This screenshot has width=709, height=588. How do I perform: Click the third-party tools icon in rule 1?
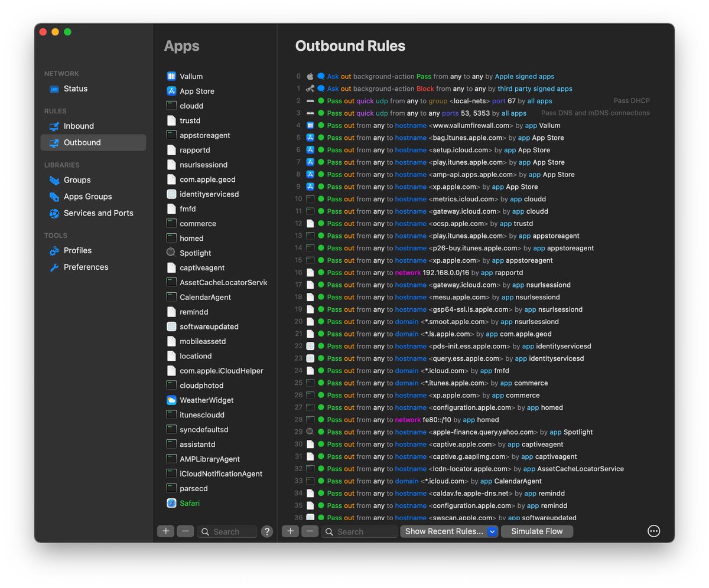[310, 89]
